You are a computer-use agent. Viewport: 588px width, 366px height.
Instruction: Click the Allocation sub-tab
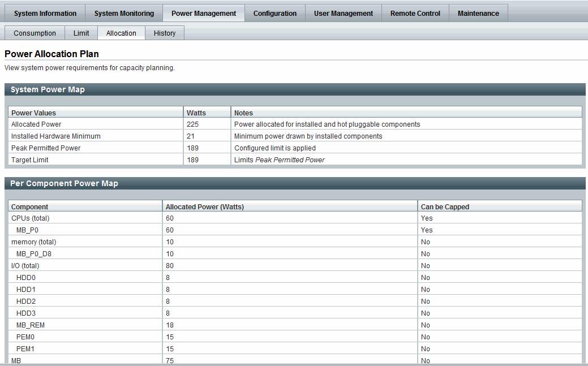121,33
